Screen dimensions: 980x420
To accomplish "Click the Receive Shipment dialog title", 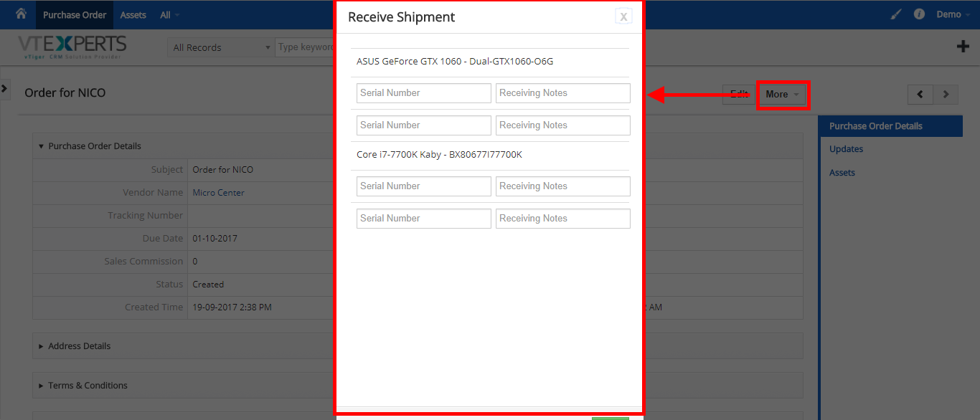I will coord(402,17).
